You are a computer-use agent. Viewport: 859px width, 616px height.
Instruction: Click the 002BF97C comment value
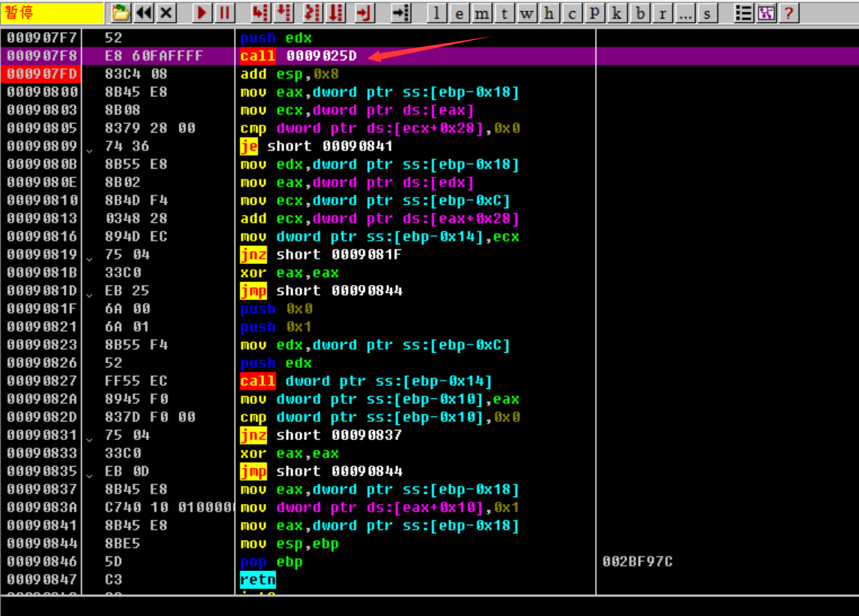pos(638,562)
